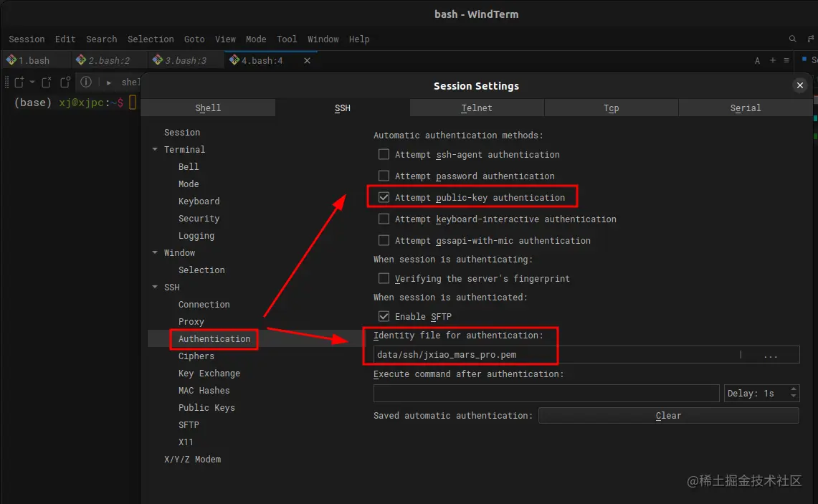This screenshot has width=818, height=504.
Task: Click Clear saved automatic authentication button
Action: tap(668, 415)
